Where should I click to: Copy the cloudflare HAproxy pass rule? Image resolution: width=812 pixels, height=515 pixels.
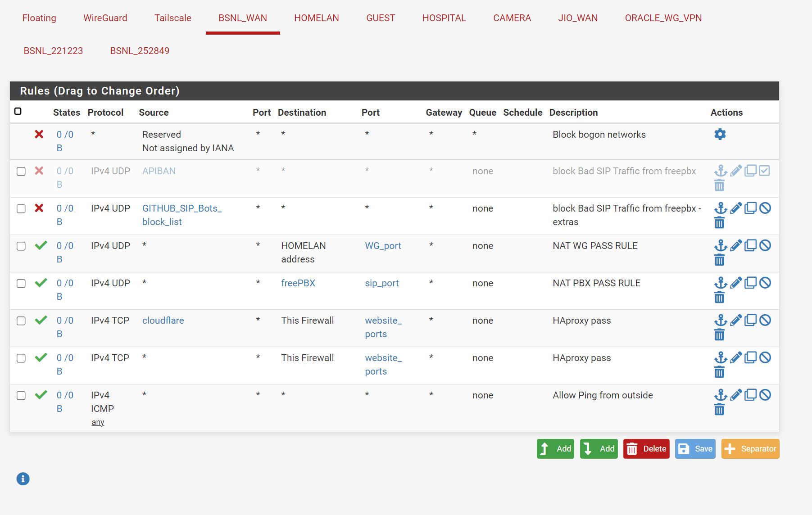point(750,320)
